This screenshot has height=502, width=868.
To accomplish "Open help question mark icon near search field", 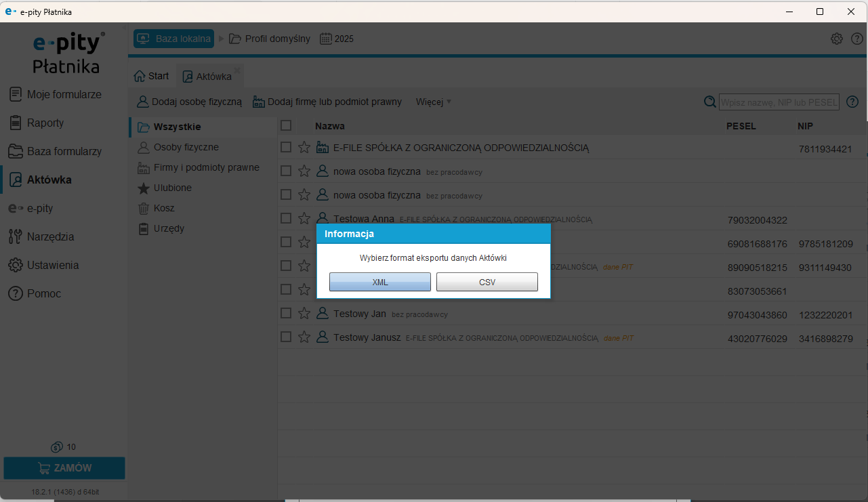I will pos(852,102).
